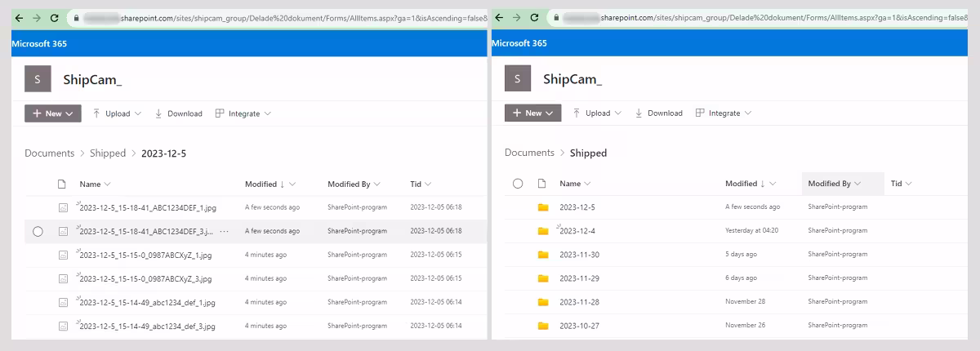Open file 2023-12-5_15-14-49_abc1234_def_1.jpg
This screenshot has height=351, width=980.
pos(147,303)
